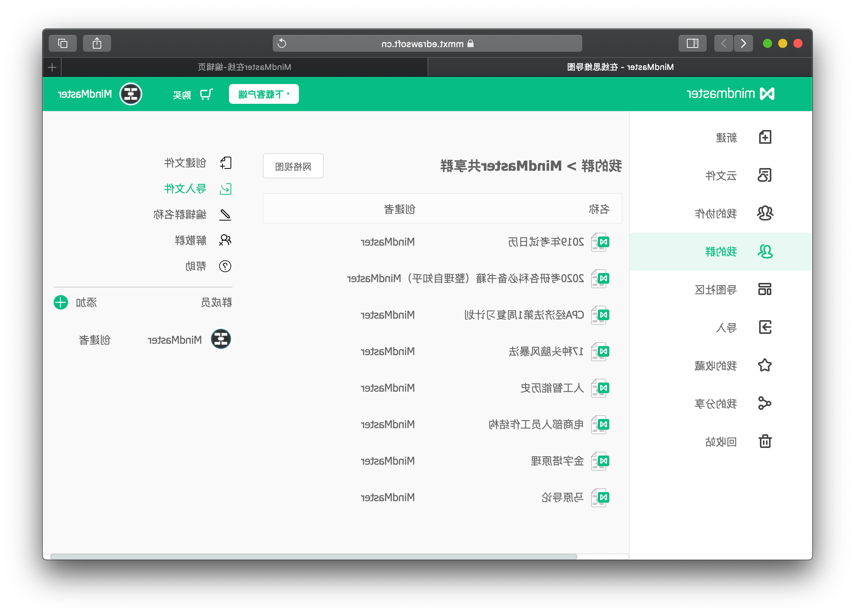The image size is (855, 616).
Task: Click the browser address bar mmxt.edrawsoft.cn
Action: [427, 43]
